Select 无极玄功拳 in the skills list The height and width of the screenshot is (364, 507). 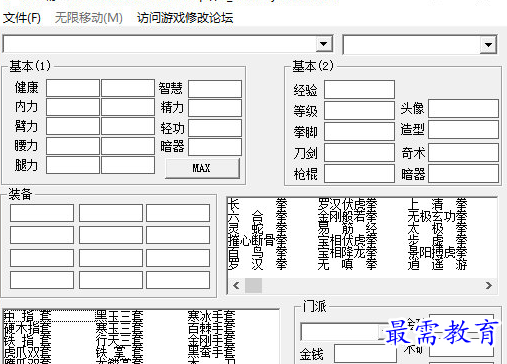coord(437,217)
